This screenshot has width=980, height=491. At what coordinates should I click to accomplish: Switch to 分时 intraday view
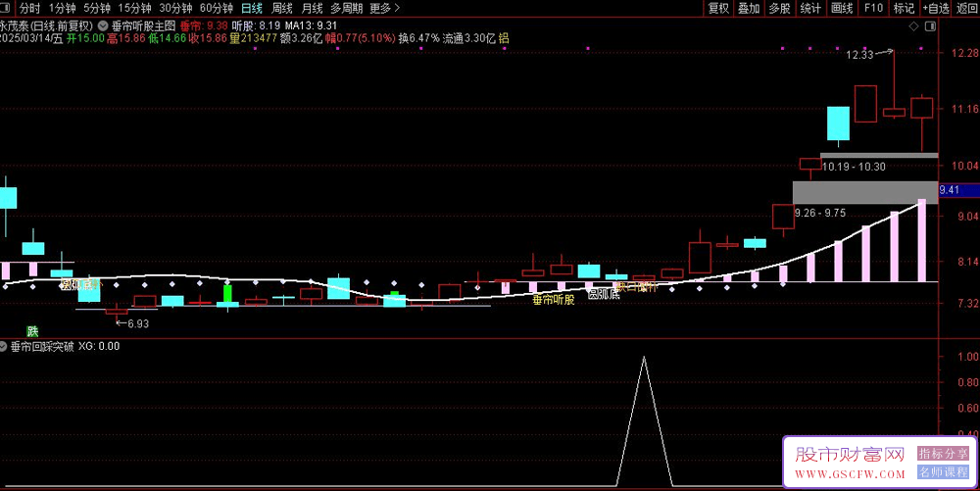coord(29,8)
